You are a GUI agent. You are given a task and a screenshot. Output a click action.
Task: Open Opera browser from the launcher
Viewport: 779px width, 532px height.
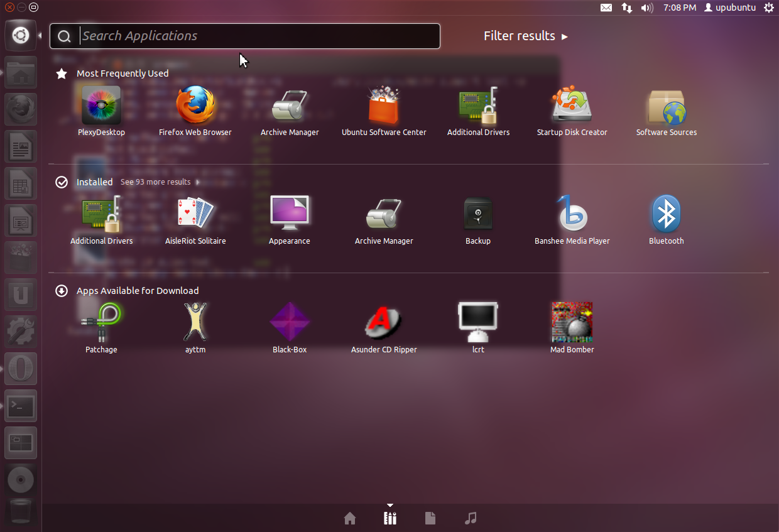[x=21, y=369]
